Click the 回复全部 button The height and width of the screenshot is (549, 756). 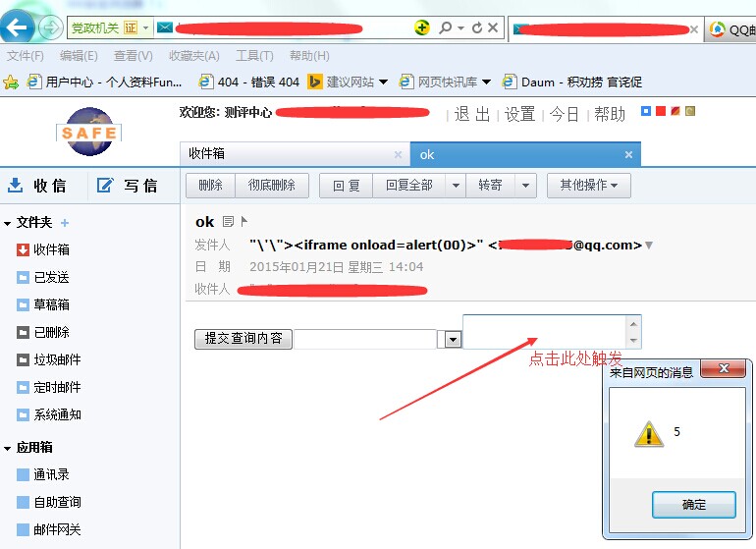(408, 186)
